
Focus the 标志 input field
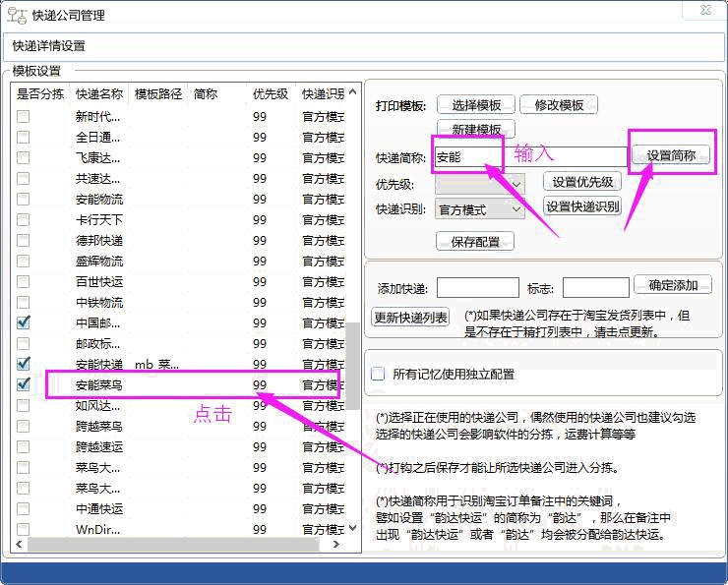[595, 288]
